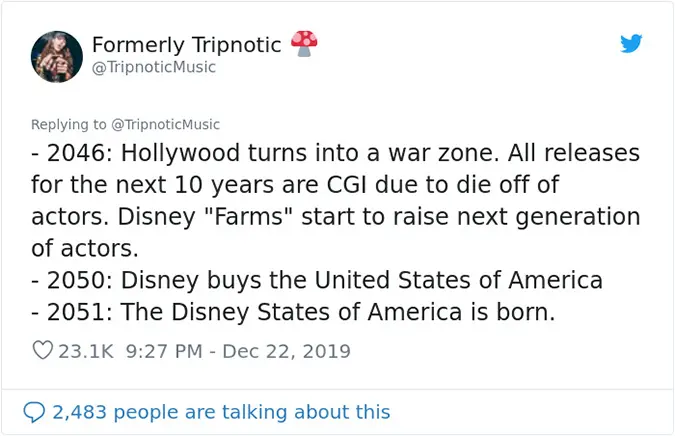The image size is (675, 436).
Task: Click the "Replying to" label text
Action: (69, 125)
